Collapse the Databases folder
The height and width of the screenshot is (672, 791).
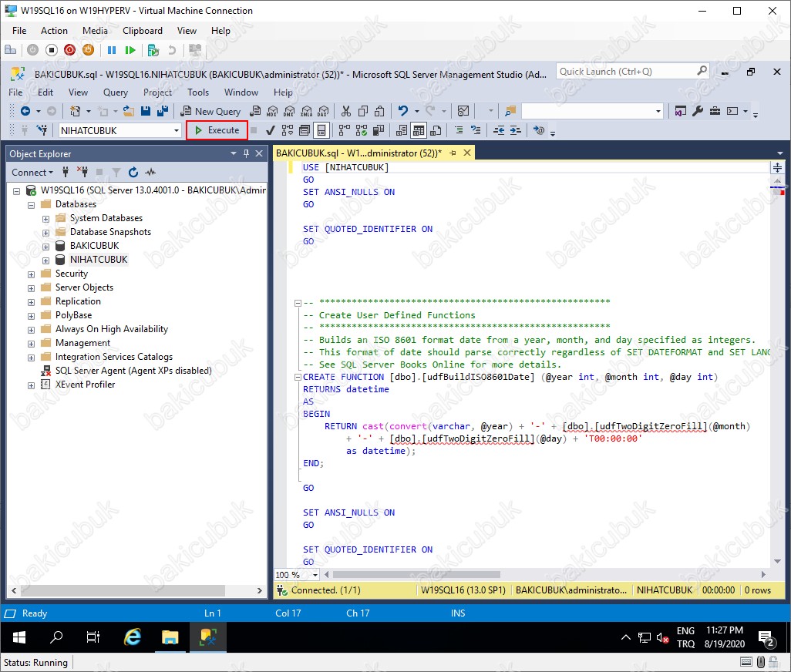pyautogui.click(x=32, y=205)
